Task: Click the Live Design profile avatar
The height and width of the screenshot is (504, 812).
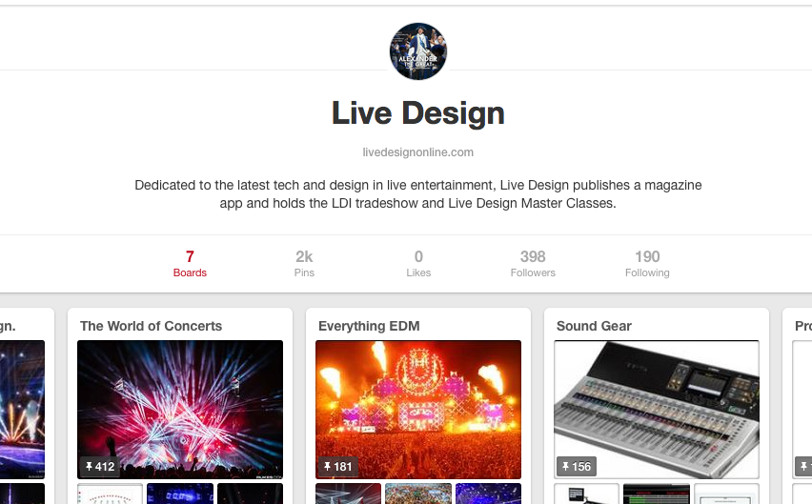Action: (x=417, y=51)
